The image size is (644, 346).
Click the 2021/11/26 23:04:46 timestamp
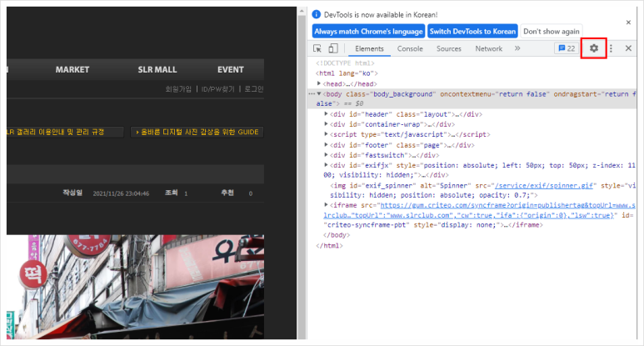pos(121,193)
